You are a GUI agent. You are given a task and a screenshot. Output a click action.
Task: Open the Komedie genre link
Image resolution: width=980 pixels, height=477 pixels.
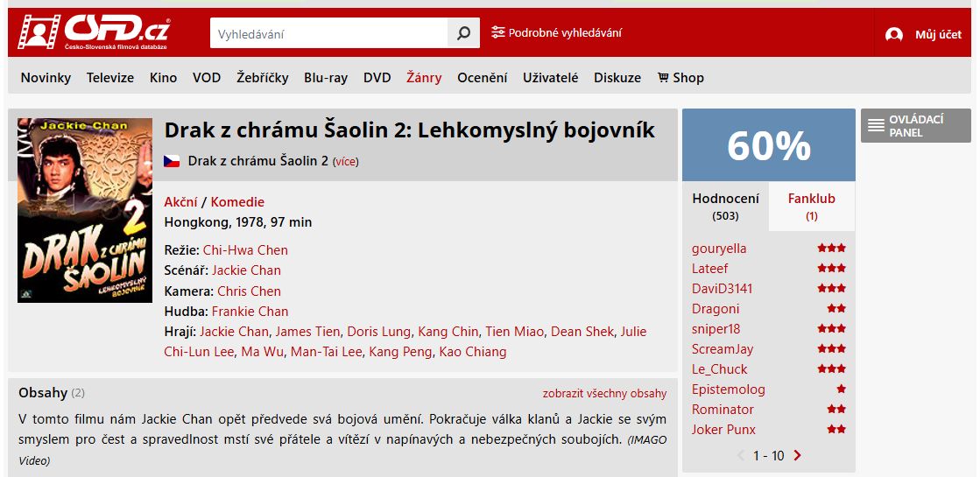(237, 201)
